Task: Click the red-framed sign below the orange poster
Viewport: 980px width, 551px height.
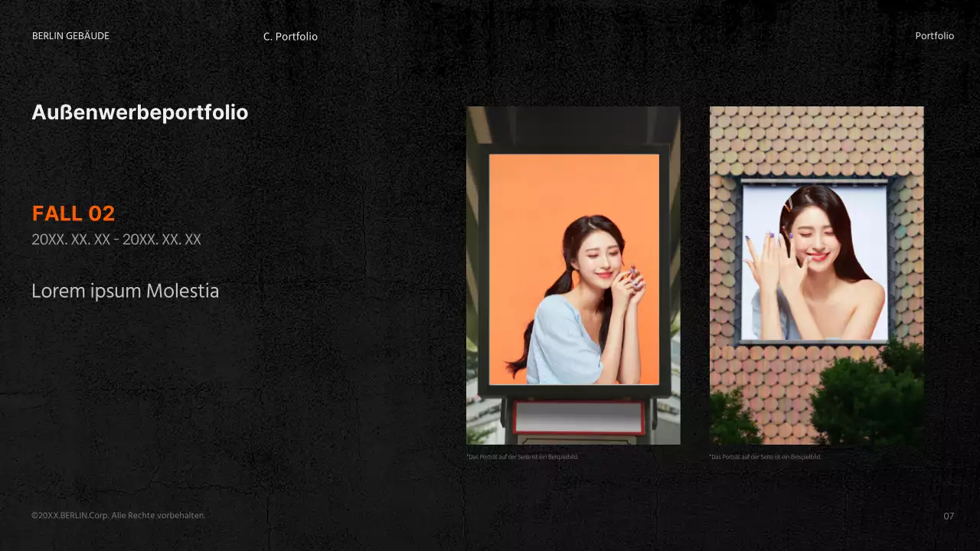Action: tap(578, 417)
